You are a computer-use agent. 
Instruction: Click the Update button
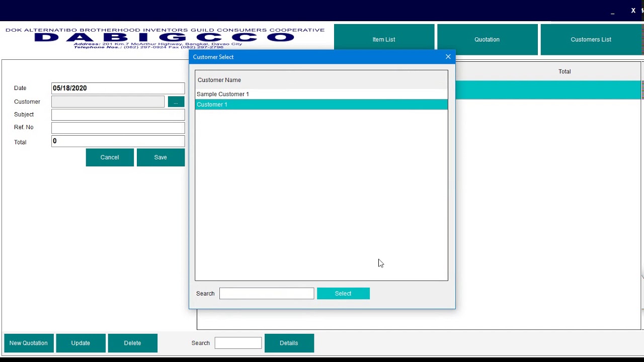[x=80, y=343]
